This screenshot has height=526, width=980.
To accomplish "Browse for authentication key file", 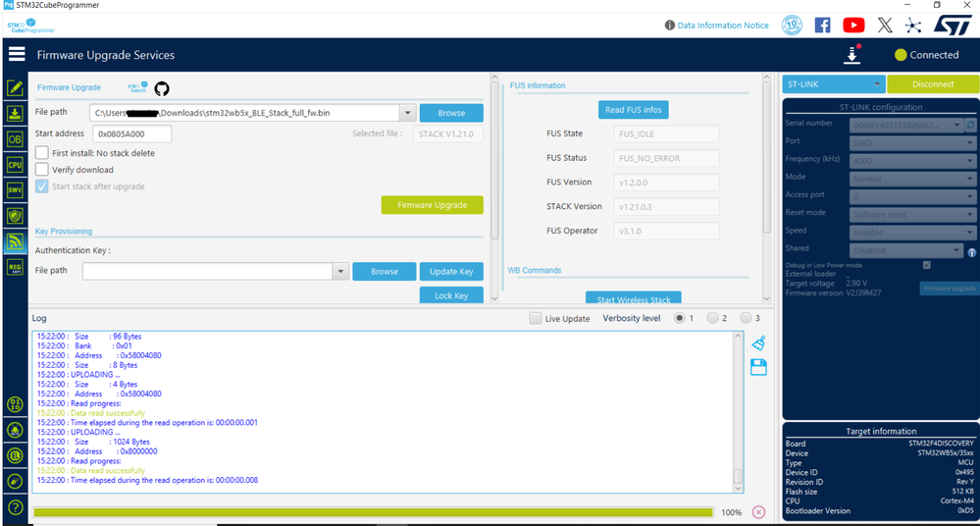I will coord(384,272).
